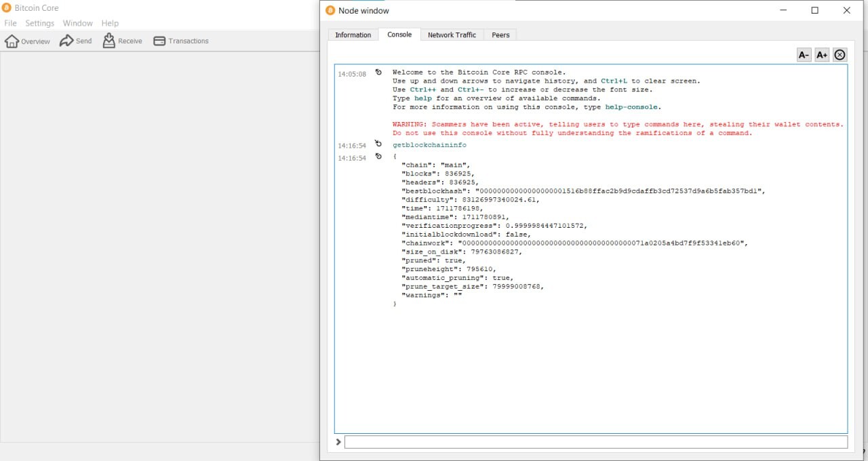Screen dimensions: 868x461
Task: Click the "difficulty" value line
Action: pos(471,200)
